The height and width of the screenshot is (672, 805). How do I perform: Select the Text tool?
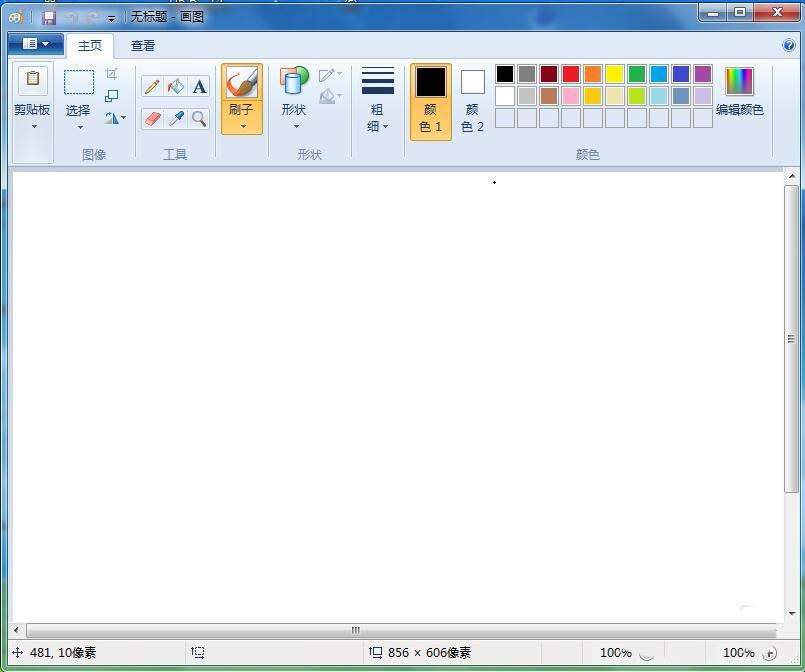199,86
